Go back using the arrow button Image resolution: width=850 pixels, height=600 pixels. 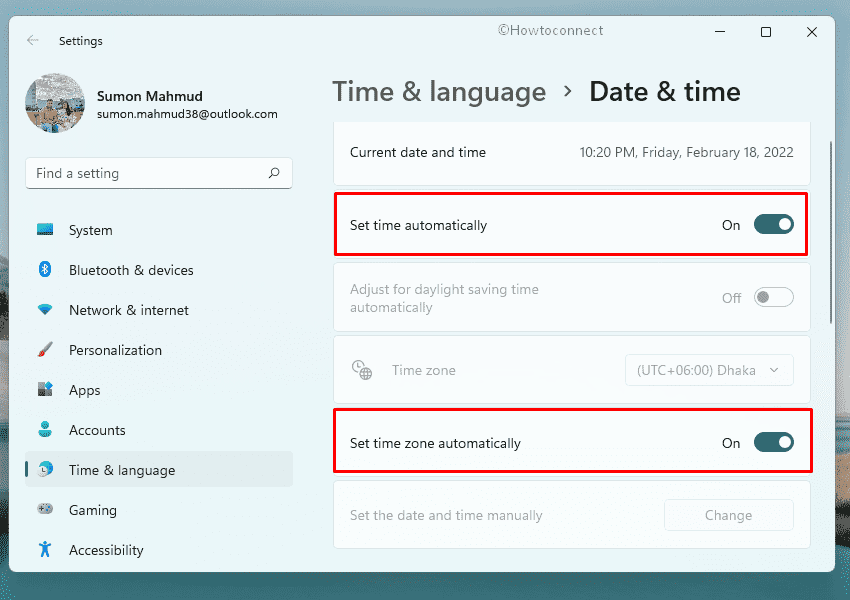[33, 41]
